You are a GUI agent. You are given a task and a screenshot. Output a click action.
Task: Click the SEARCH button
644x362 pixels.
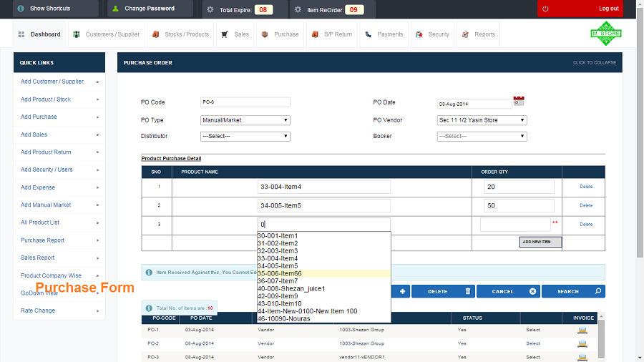pyautogui.click(x=573, y=291)
